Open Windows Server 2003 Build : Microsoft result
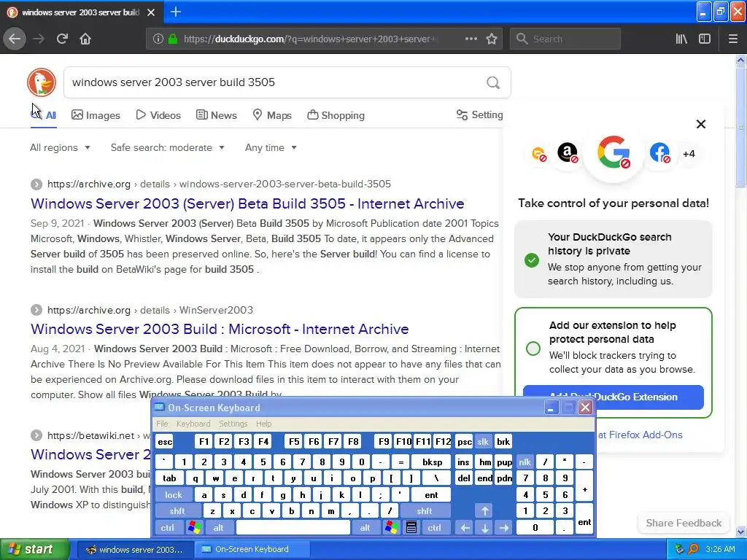The height and width of the screenshot is (560, 747). pyautogui.click(x=220, y=329)
